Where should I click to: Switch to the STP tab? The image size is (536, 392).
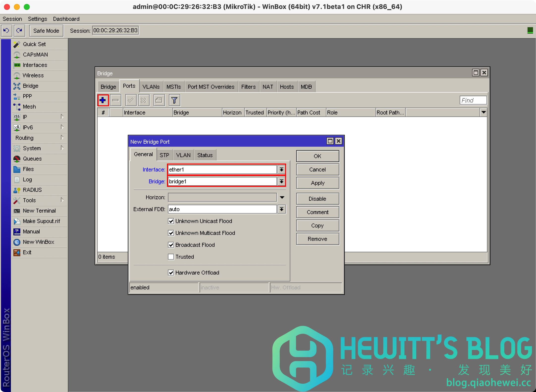pyautogui.click(x=164, y=155)
